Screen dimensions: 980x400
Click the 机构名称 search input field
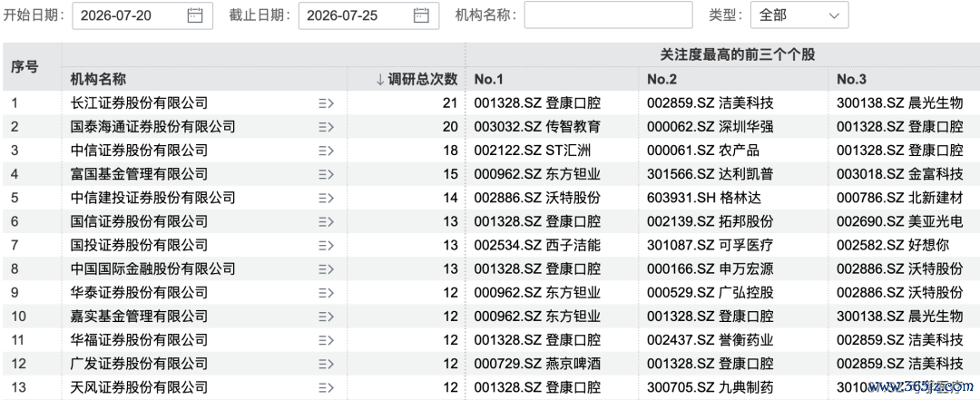(x=608, y=15)
